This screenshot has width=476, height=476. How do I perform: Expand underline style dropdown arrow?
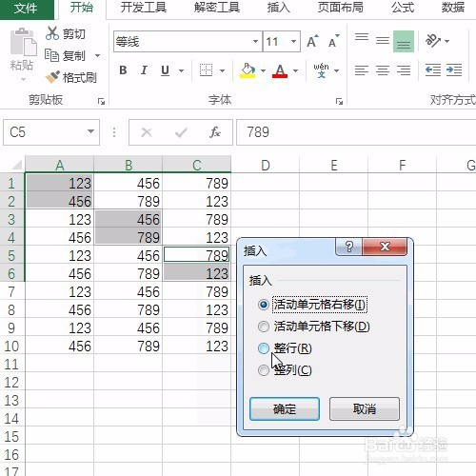click(x=181, y=70)
